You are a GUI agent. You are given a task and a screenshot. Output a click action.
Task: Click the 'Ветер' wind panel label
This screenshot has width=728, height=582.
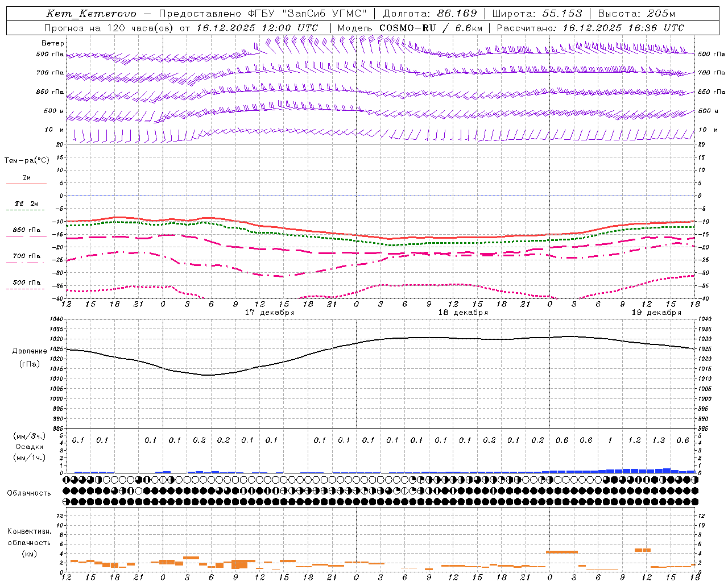53,43
